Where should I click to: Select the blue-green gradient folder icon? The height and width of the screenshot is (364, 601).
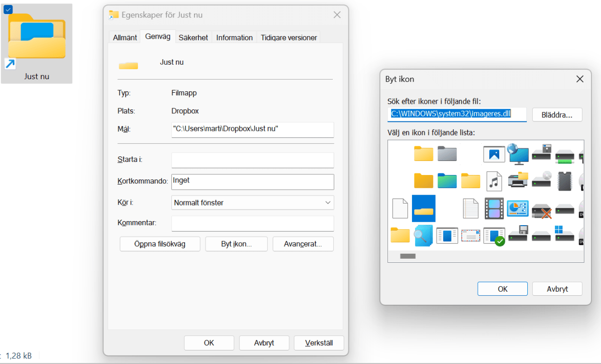click(x=447, y=181)
